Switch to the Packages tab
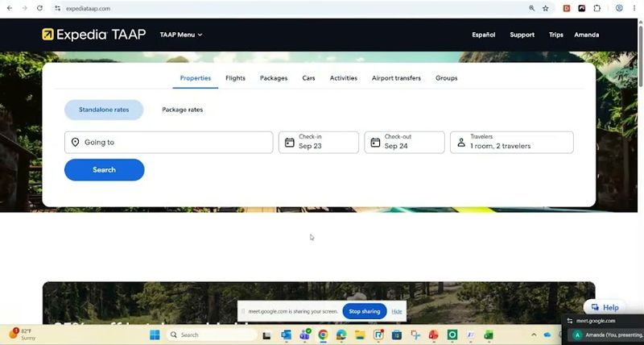 pos(274,78)
